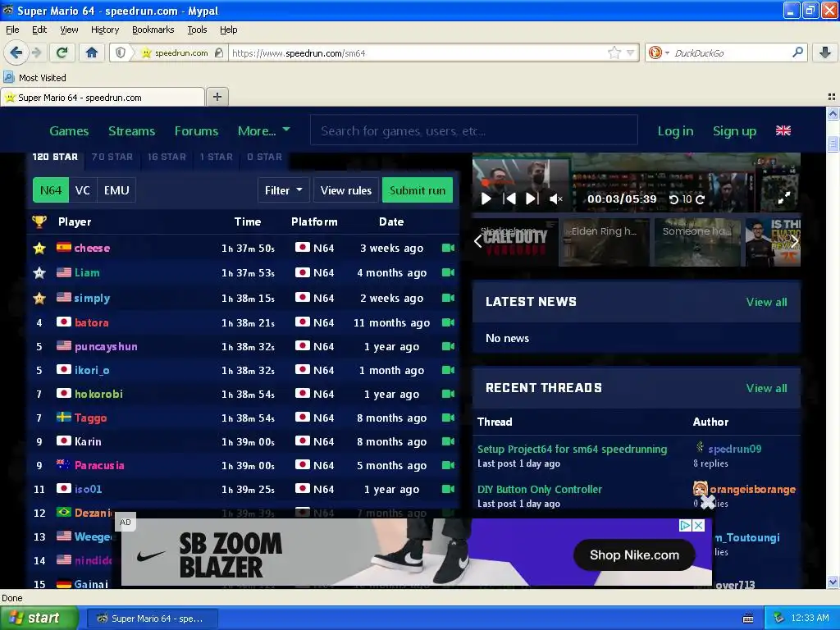Select the VC platform toggle
The image size is (840, 630).
click(x=83, y=190)
